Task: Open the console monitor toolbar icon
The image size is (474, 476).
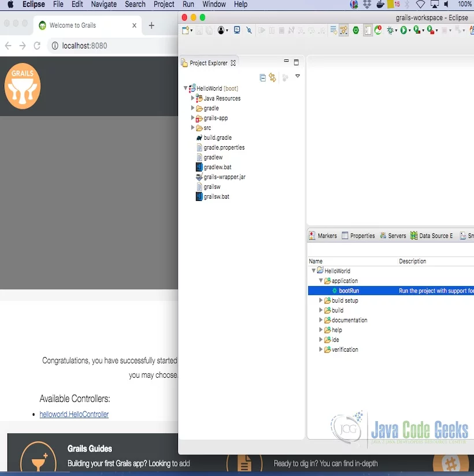Action: click(x=237, y=30)
